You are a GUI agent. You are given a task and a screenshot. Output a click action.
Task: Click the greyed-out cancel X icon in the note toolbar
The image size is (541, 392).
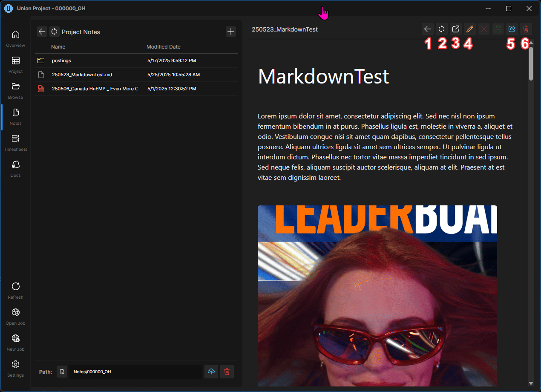(484, 29)
